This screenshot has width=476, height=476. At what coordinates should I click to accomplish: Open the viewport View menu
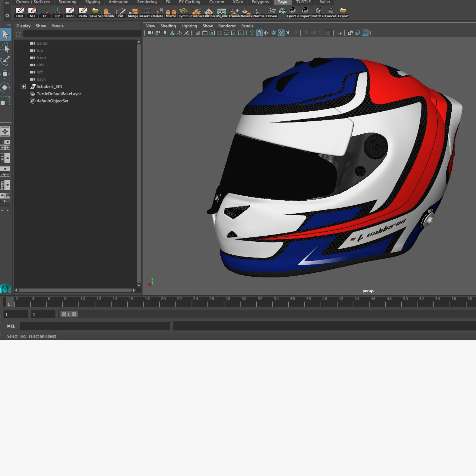point(151,26)
